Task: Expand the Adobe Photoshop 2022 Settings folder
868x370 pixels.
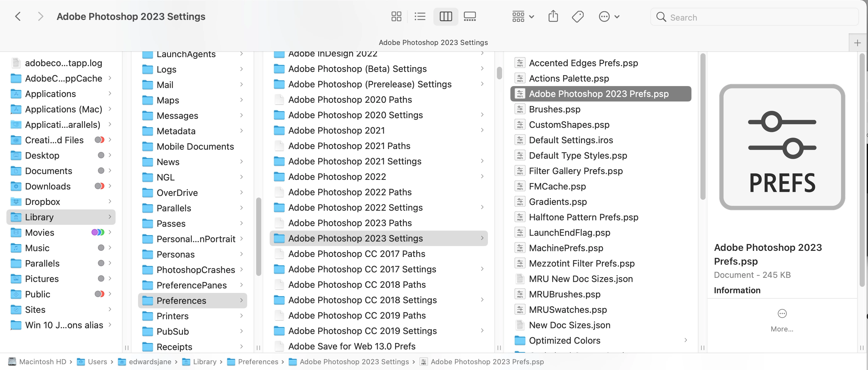Action: (x=355, y=207)
